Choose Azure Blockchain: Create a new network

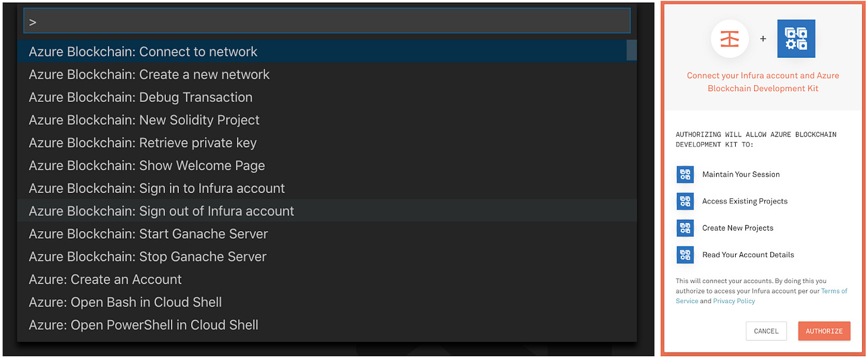tap(149, 74)
